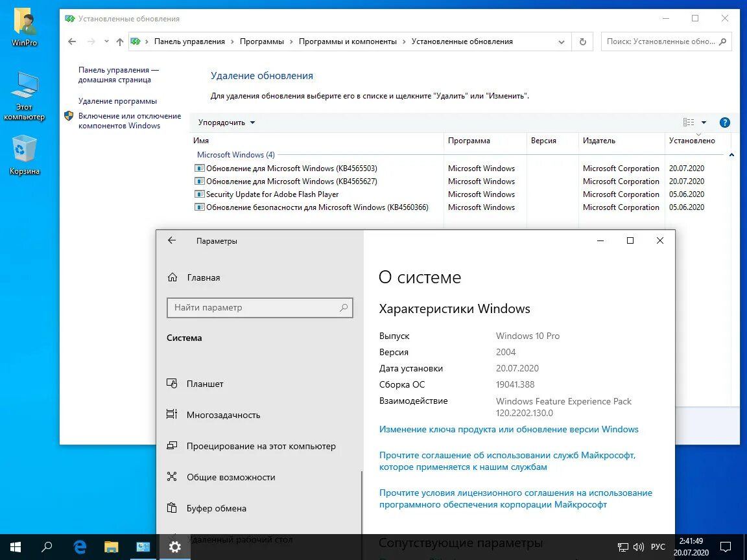
Task: Select the Корзина recycle bin icon
Action: click(24, 156)
